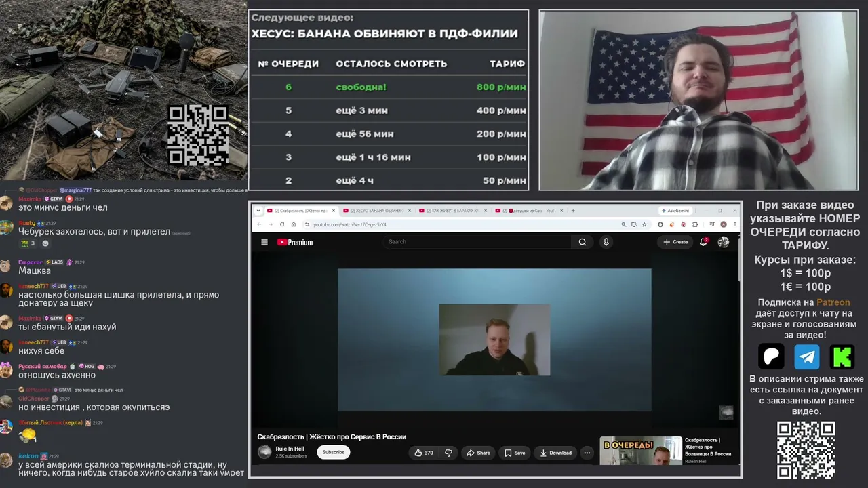Select queue row 'ещё 1 ч 16 мин'
The image size is (868, 488).
[x=389, y=157]
